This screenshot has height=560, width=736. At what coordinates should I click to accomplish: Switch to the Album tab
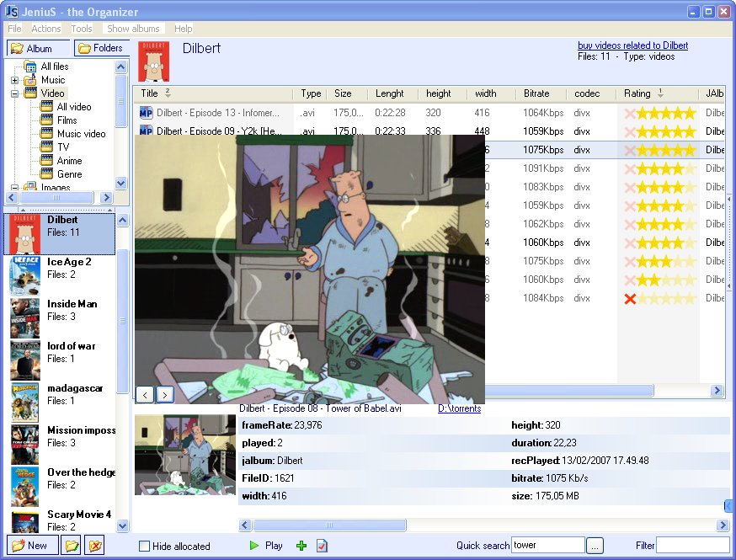38,48
